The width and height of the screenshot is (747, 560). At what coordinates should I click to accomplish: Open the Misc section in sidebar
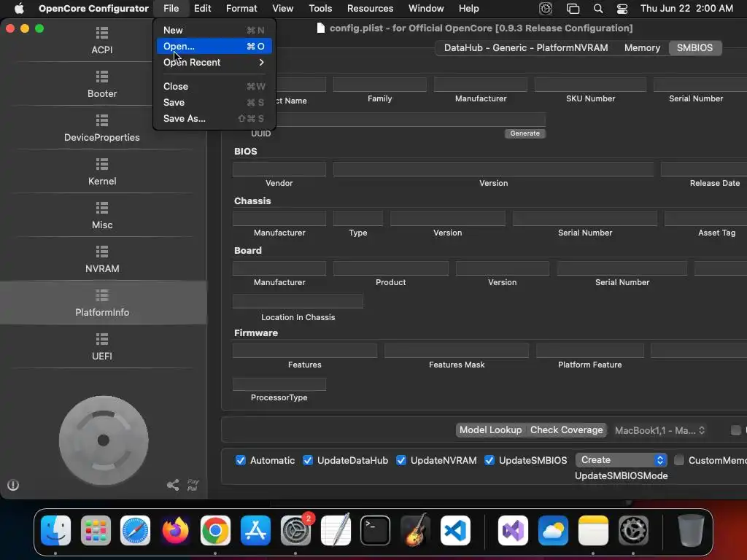pos(102,216)
